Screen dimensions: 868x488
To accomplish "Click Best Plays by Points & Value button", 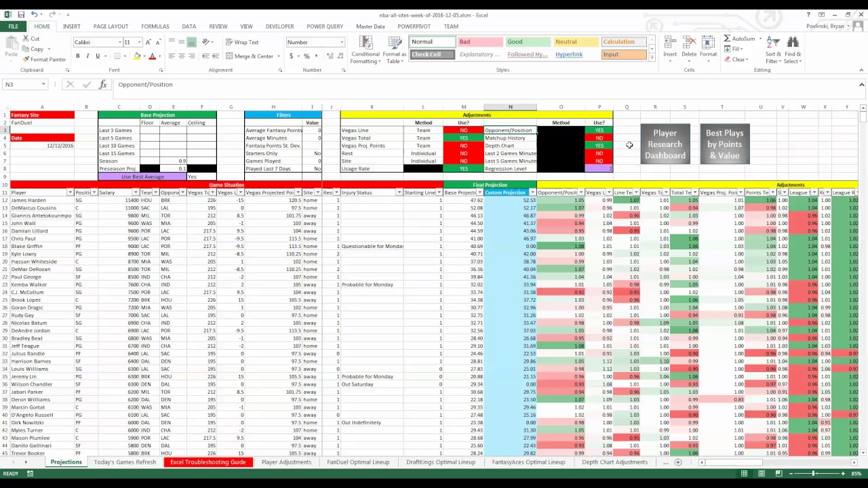I will coord(724,144).
